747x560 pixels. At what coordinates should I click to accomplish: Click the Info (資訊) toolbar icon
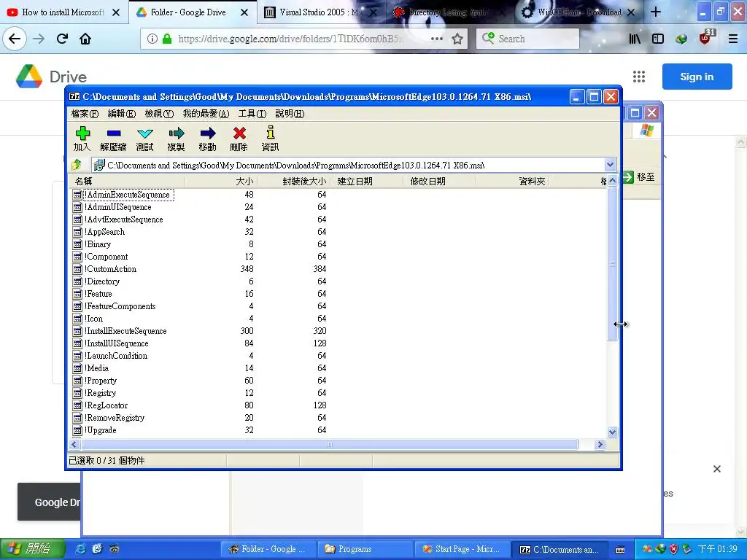coord(270,133)
